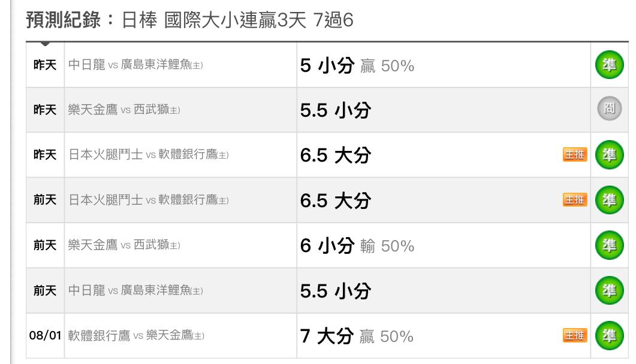Screen dimensions: 636x364
Task: Click green 準 icon on 前天 6.5 大分 row
Action: 609,200
